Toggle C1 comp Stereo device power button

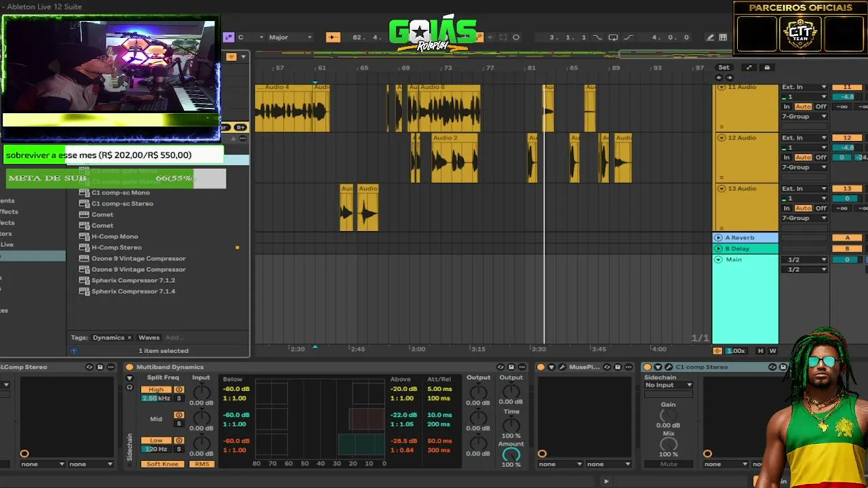coord(648,367)
